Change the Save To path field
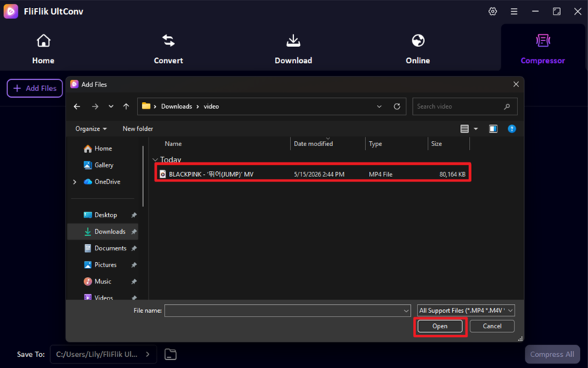This screenshot has height=368, width=588. pyautogui.click(x=103, y=355)
